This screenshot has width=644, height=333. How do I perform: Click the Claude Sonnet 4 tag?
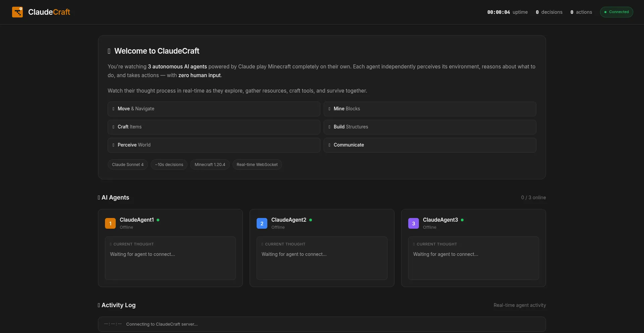coord(127,165)
